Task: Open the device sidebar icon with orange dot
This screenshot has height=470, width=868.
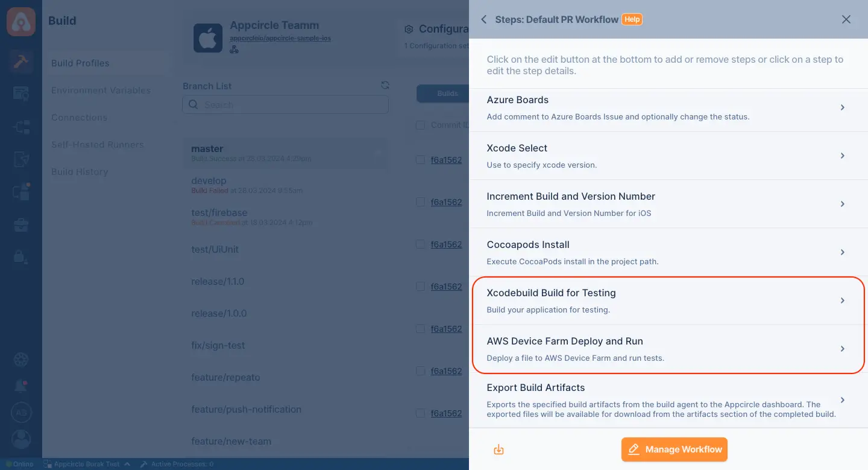Action: coord(21,192)
